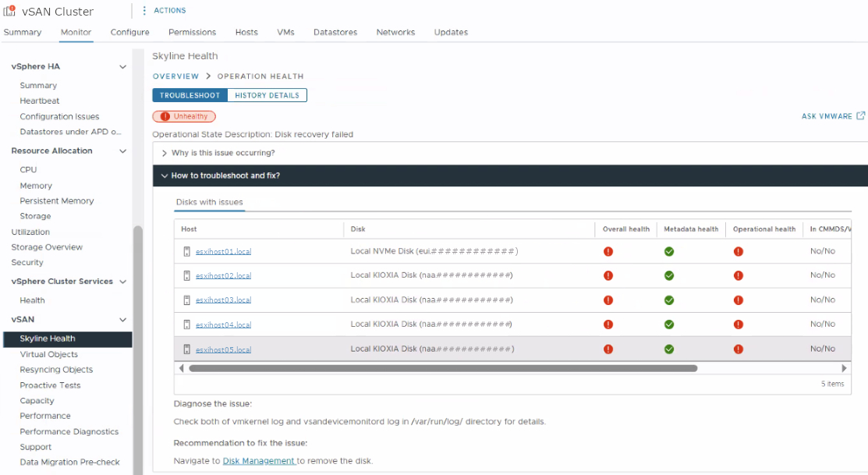Click overall health red alert icon for esxihost05

pos(608,349)
